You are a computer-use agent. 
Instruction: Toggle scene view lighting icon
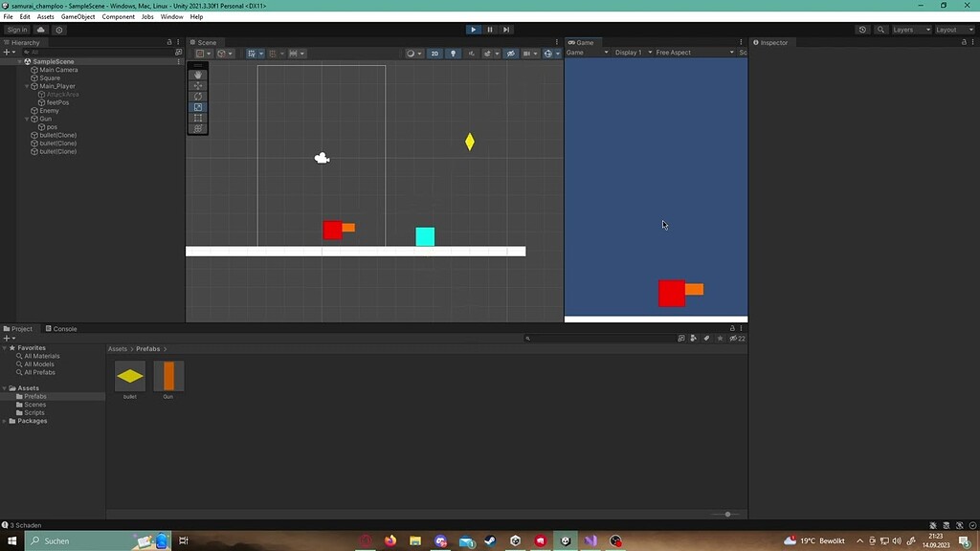pos(453,53)
